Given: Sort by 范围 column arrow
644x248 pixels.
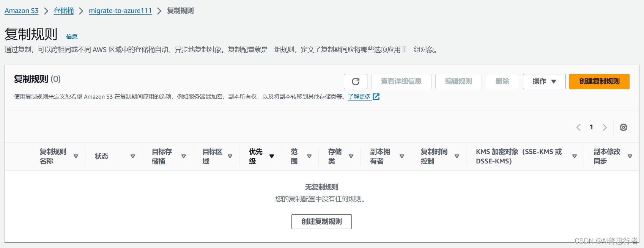Looking at the screenshot, I should pos(309,156).
